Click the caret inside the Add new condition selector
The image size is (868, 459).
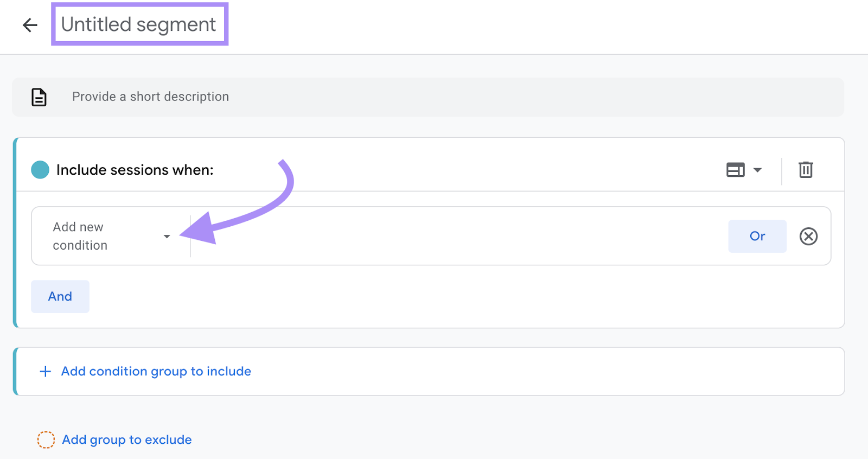[x=167, y=237]
